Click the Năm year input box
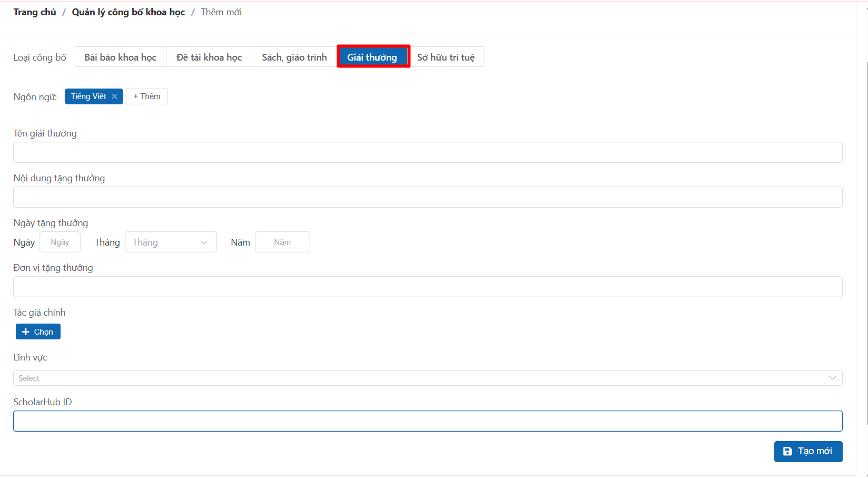The image size is (868, 478). [282, 242]
